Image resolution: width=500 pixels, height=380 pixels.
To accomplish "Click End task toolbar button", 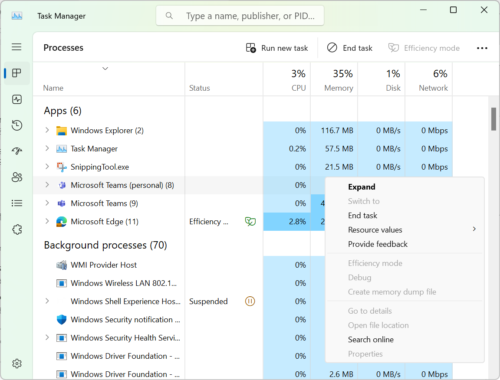I will pos(349,48).
